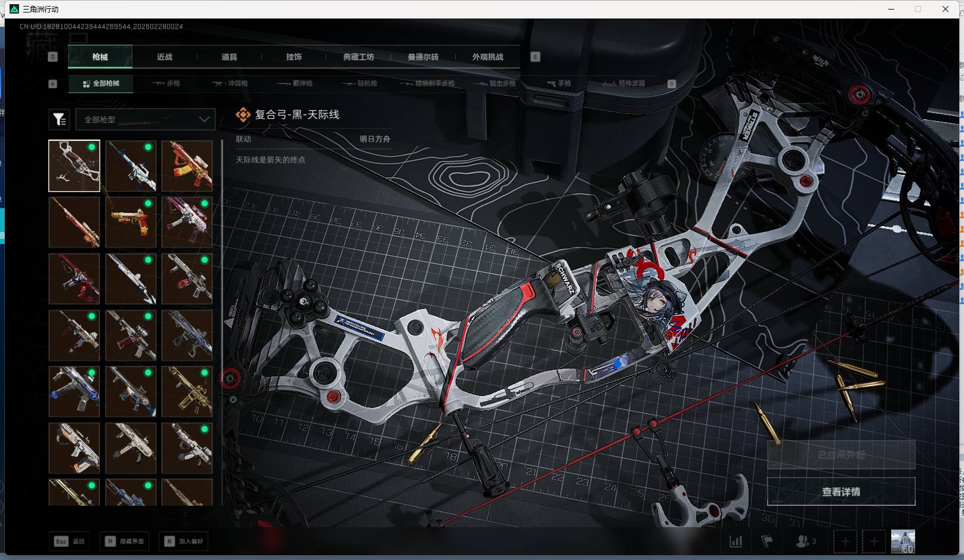Open the 外观挑战 tab
Image resolution: width=964 pixels, height=560 pixels.
488,57
